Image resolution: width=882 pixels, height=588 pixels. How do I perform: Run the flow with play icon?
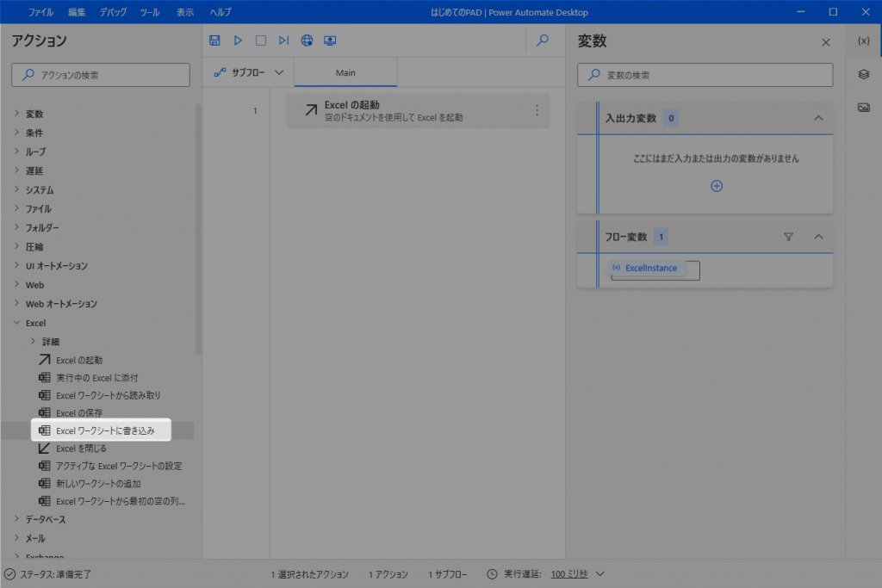coord(238,40)
